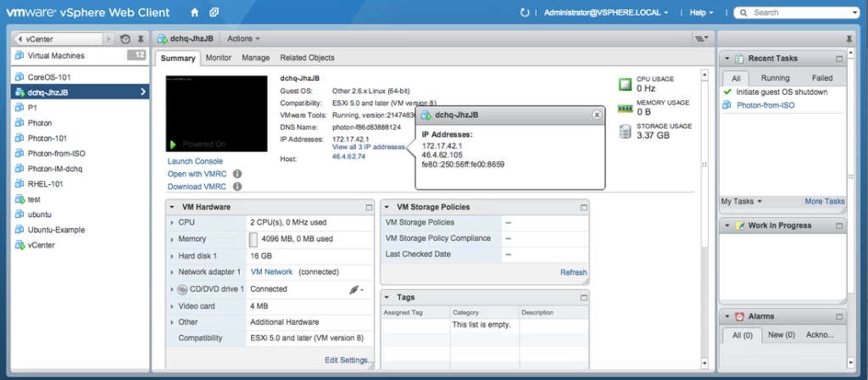Click the CD/DVD drive connect plug icon
Viewport: 868px width, 380px height.
pos(356,289)
